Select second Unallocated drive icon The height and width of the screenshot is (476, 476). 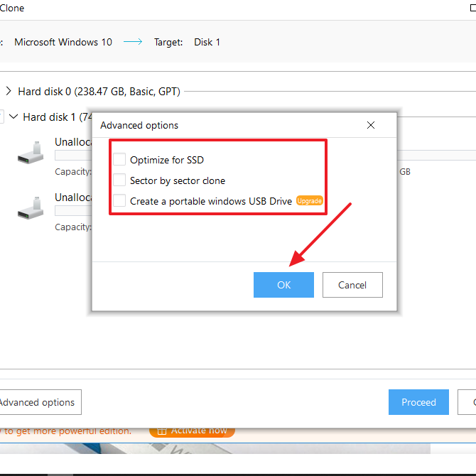(31, 208)
